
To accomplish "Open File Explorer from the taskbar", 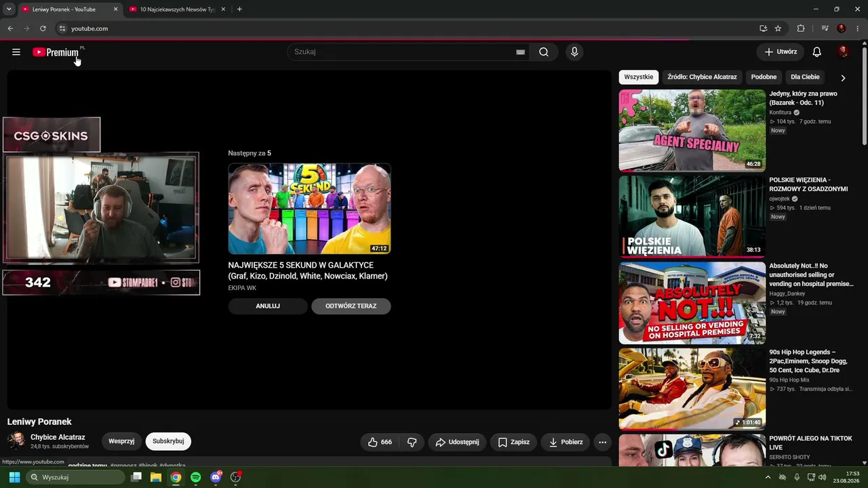I will coord(156,477).
